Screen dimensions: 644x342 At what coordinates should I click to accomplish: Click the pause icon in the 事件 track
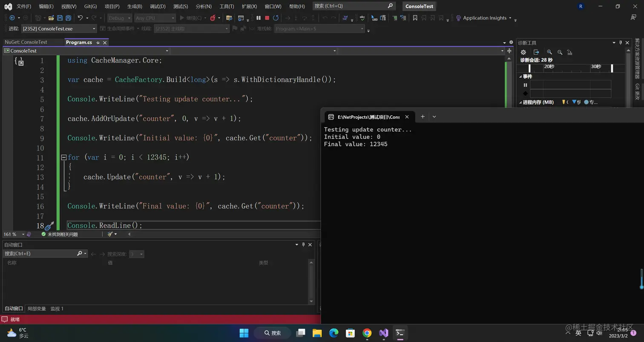525,85
